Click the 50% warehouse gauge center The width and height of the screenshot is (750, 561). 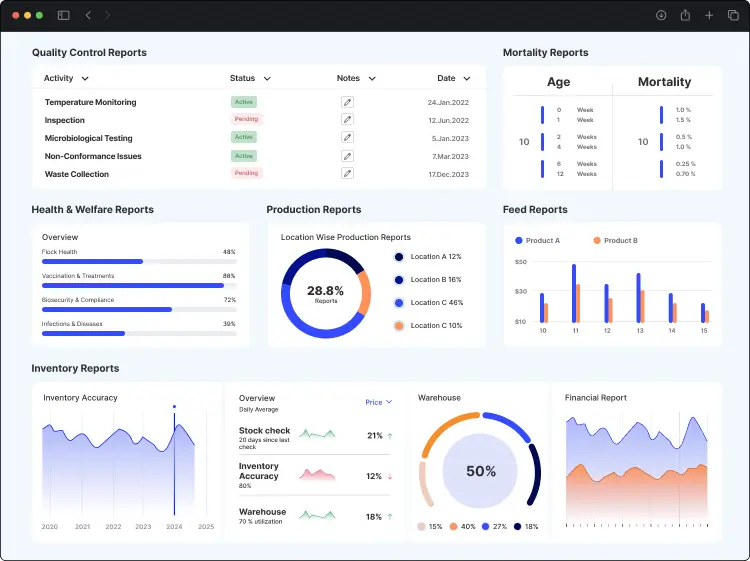pos(481,471)
